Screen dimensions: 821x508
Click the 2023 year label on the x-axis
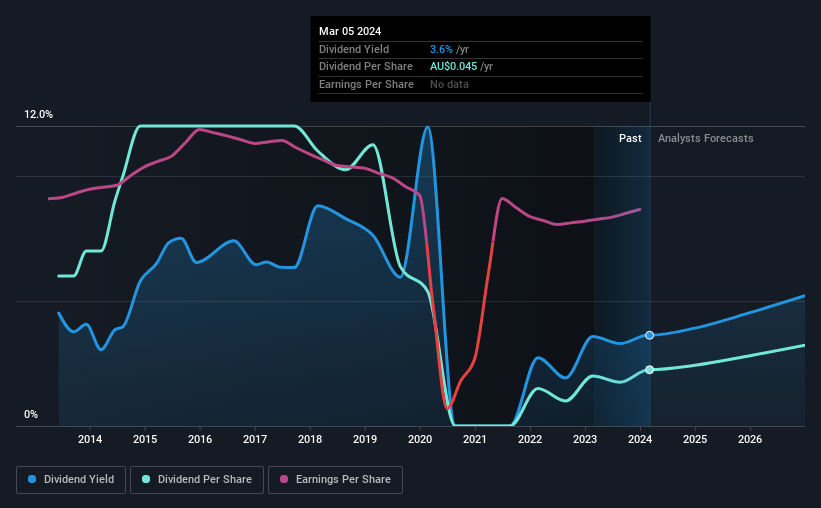tap(585, 439)
